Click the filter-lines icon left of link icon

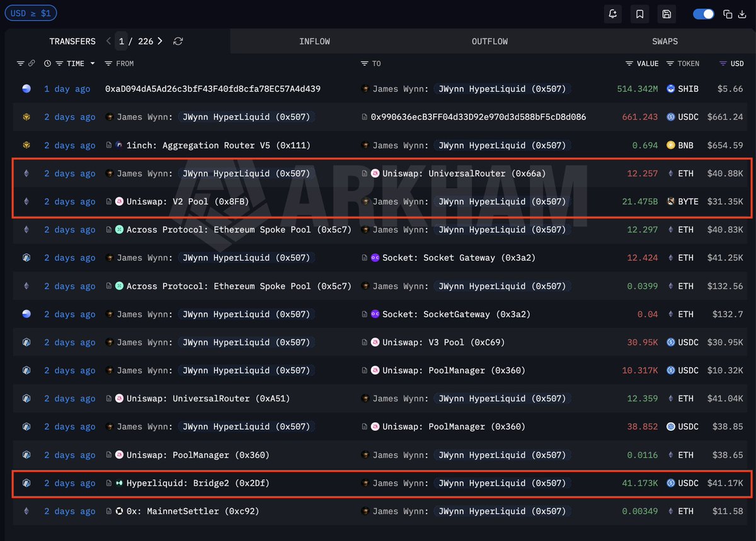(x=20, y=64)
